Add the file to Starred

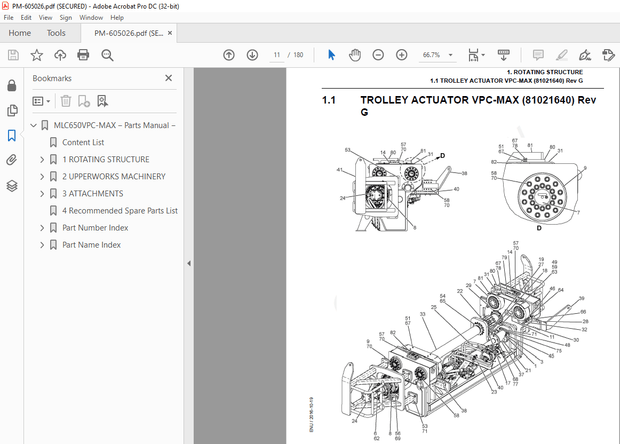(37, 55)
